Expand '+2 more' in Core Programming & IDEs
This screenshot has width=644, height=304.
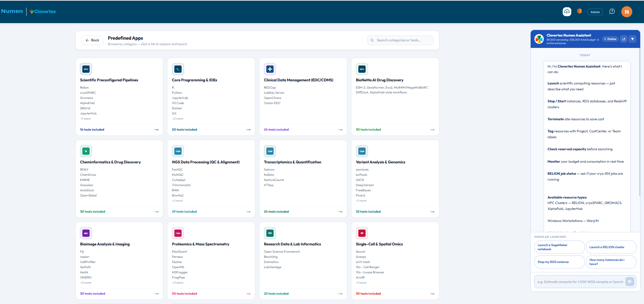tap(178, 119)
